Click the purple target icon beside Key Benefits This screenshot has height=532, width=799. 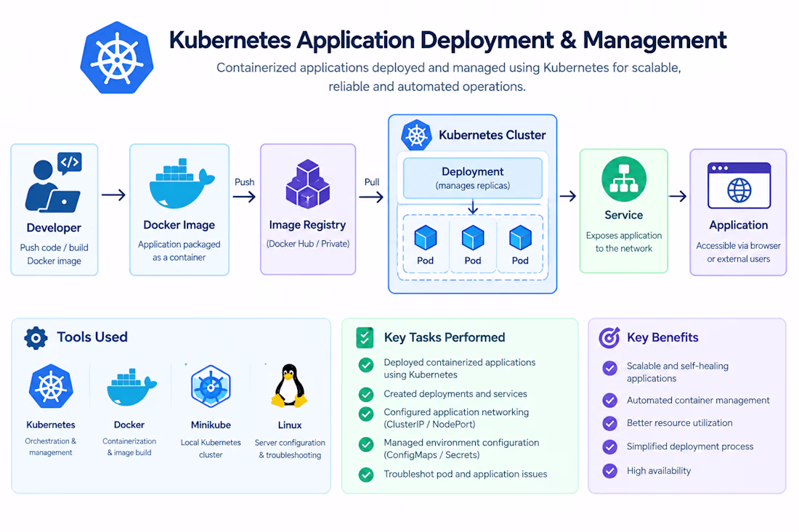point(609,337)
